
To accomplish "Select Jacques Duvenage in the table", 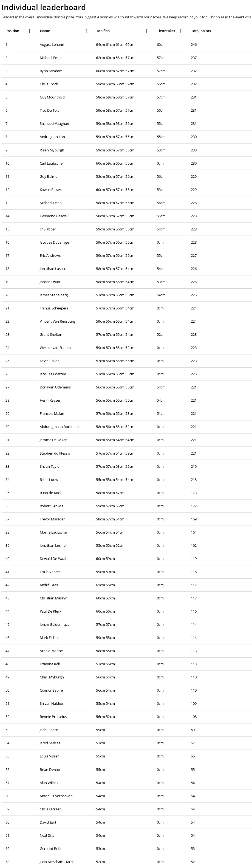I will pyautogui.click(x=54, y=243).
